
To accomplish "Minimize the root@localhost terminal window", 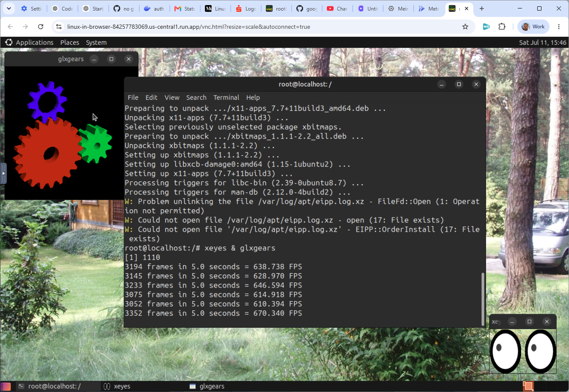I will (442, 84).
